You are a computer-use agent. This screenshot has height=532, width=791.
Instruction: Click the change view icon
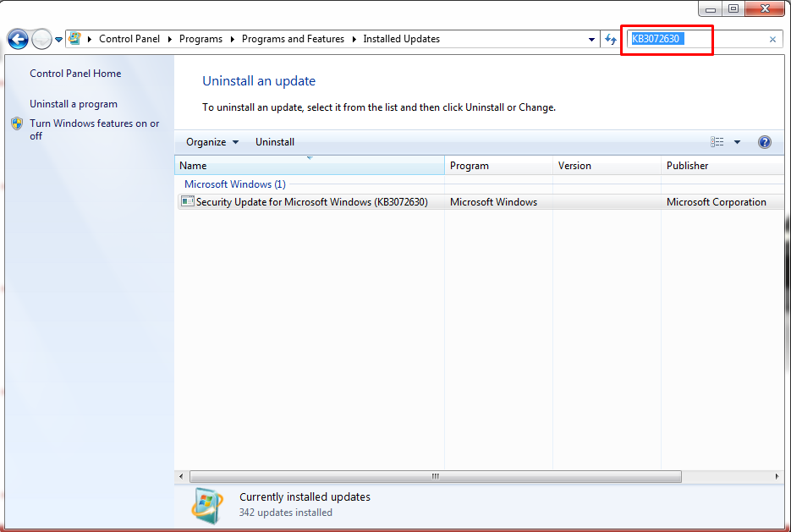pos(717,142)
